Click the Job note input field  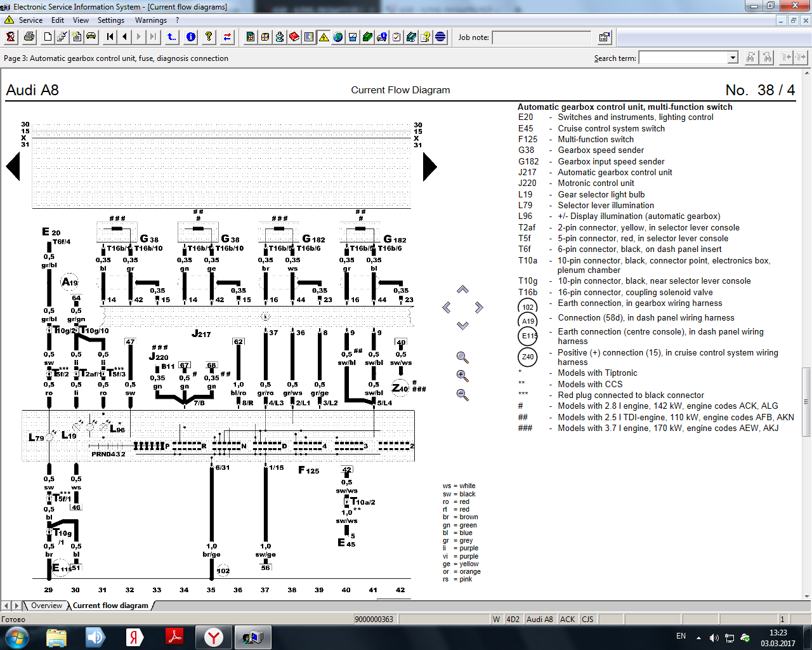click(x=542, y=37)
